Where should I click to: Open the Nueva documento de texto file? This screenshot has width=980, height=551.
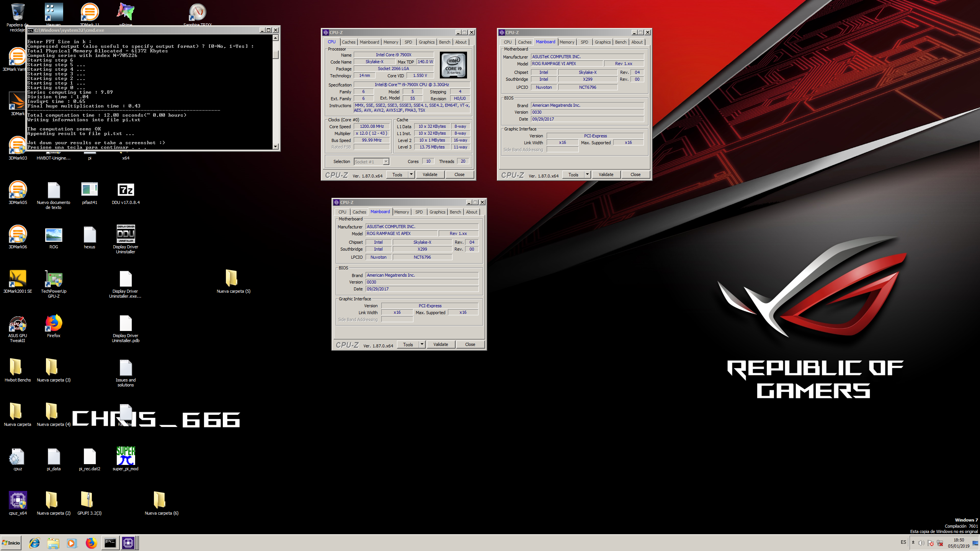(x=54, y=195)
